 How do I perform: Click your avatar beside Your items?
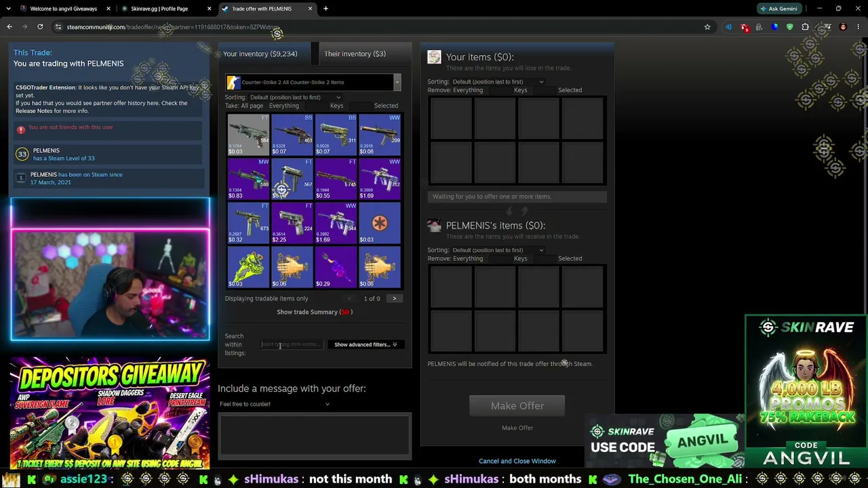[434, 57]
